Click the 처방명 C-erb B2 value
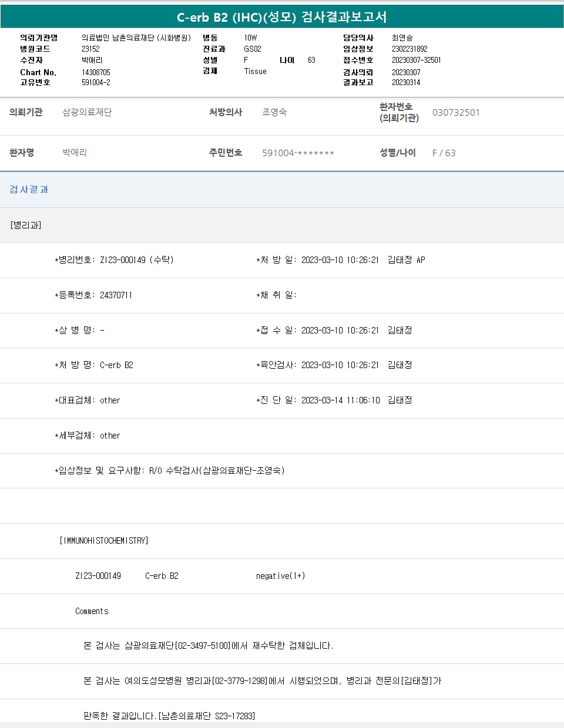This screenshot has height=728, width=564. (x=116, y=365)
